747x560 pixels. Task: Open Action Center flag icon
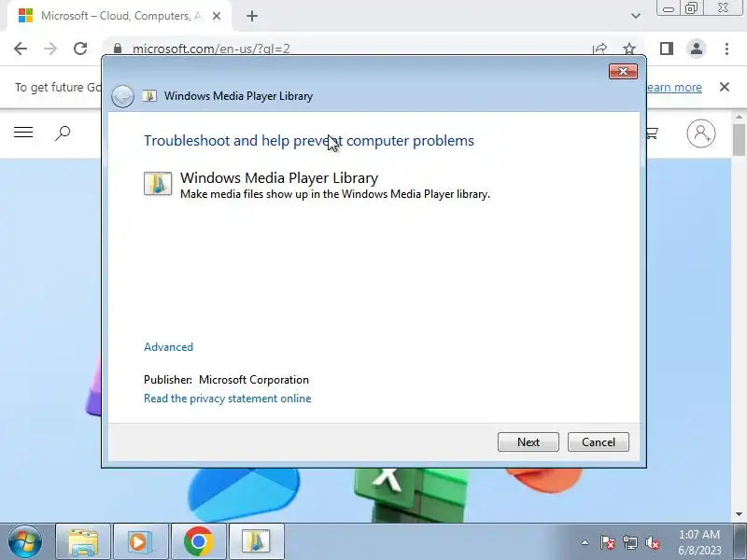point(608,542)
